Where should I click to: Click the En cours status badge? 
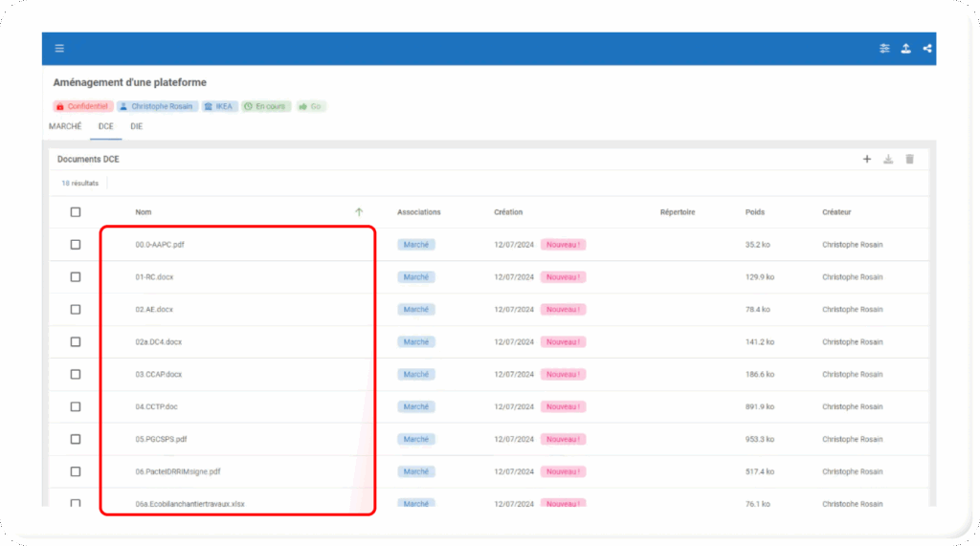coord(265,106)
